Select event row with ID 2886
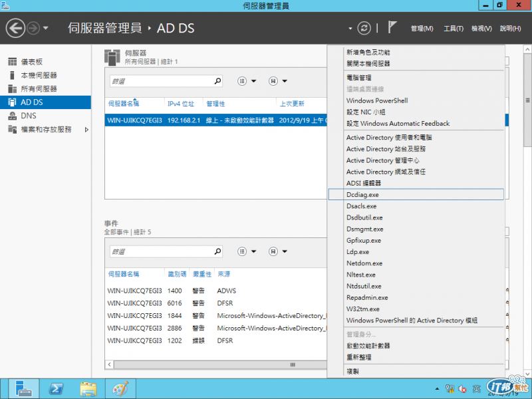 click(215, 328)
